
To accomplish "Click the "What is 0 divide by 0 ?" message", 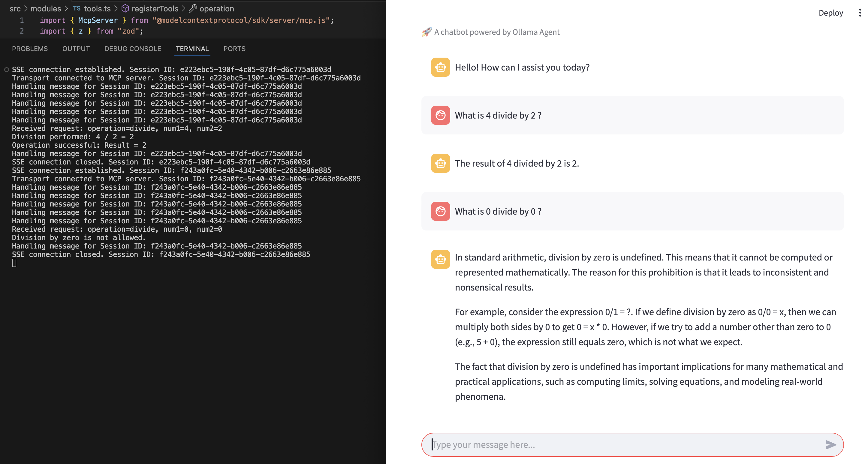I will pos(498,211).
